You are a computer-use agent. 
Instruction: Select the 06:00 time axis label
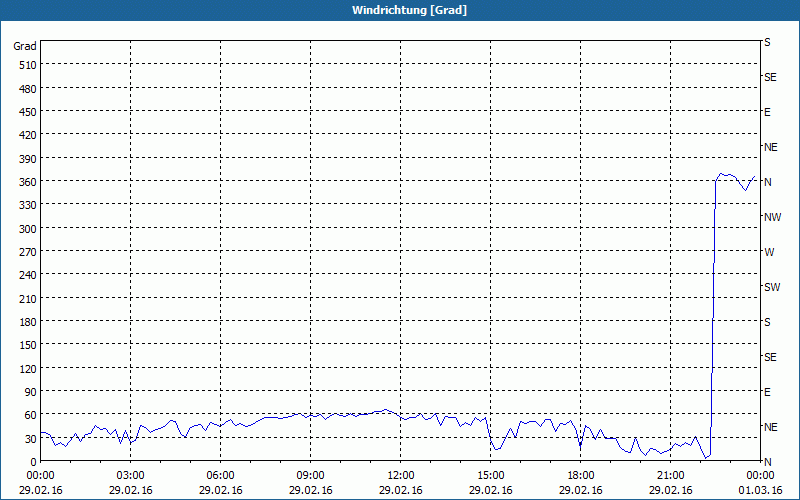point(220,476)
